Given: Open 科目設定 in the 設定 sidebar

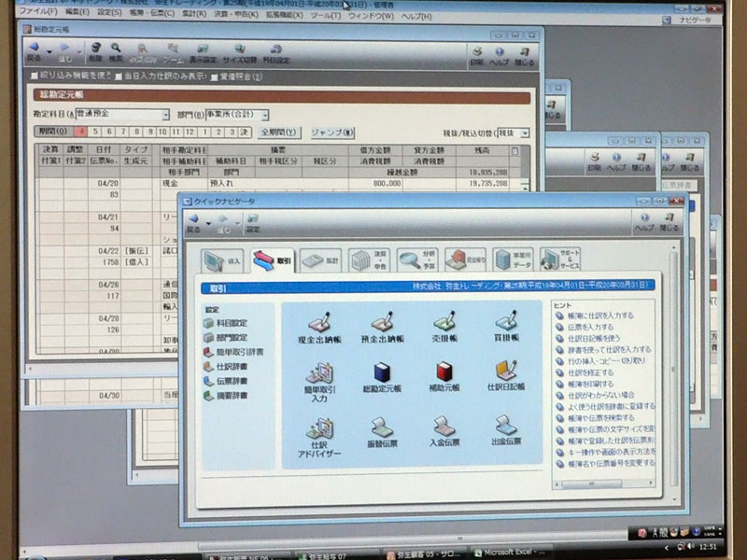Looking at the screenshot, I should point(226,323).
